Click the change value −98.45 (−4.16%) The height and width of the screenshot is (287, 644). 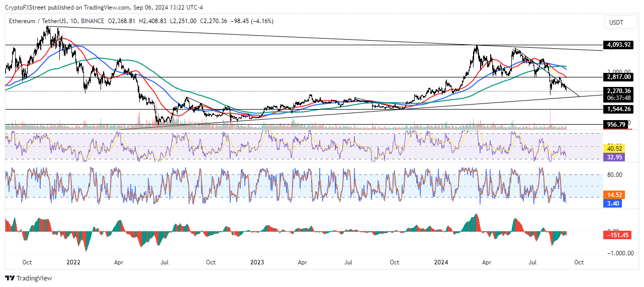click(251, 22)
